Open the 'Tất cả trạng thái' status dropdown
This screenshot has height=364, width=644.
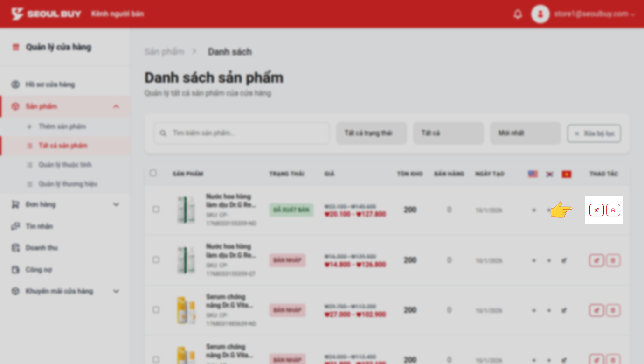click(x=372, y=133)
